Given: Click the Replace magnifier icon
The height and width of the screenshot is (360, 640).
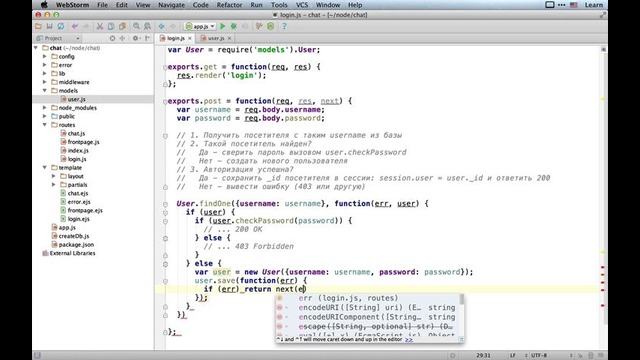Looking at the screenshot, I should pos(147,27).
